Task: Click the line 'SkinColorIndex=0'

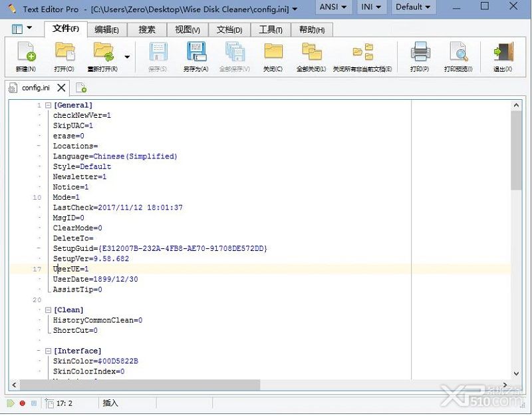Action: coord(88,371)
